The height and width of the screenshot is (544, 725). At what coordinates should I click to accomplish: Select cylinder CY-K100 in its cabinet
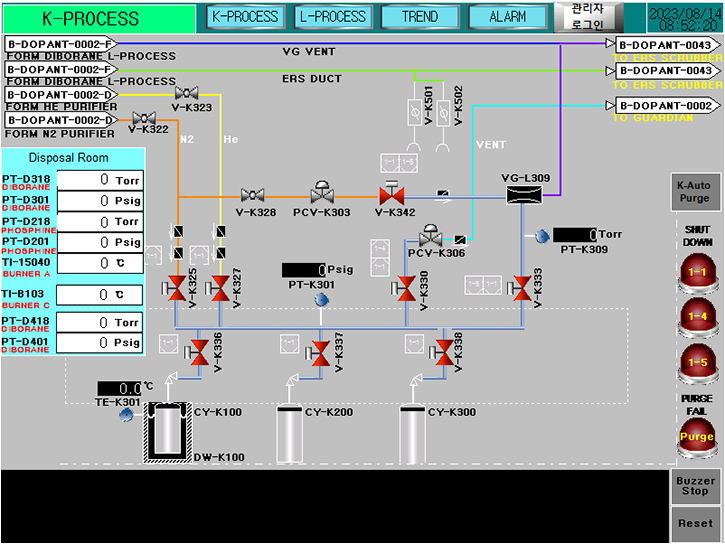click(167, 433)
